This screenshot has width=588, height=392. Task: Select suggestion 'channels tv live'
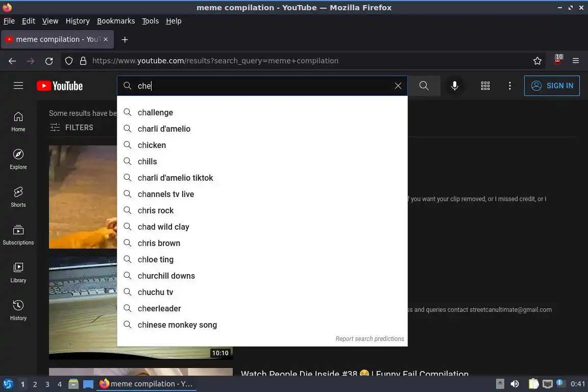point(262,194)
